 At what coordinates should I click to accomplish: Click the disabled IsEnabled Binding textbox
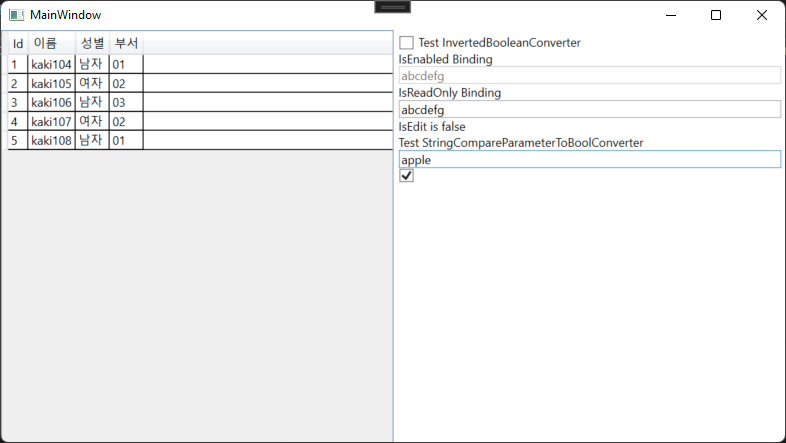[x=590, y=76]
